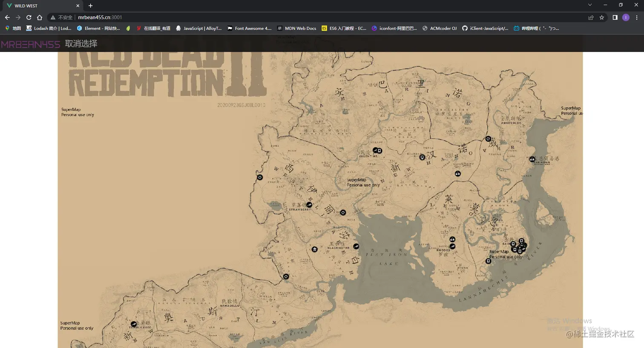The image size is (644, 348).
Task: Select the Van Horn map marker
Action: coord(532,159)
